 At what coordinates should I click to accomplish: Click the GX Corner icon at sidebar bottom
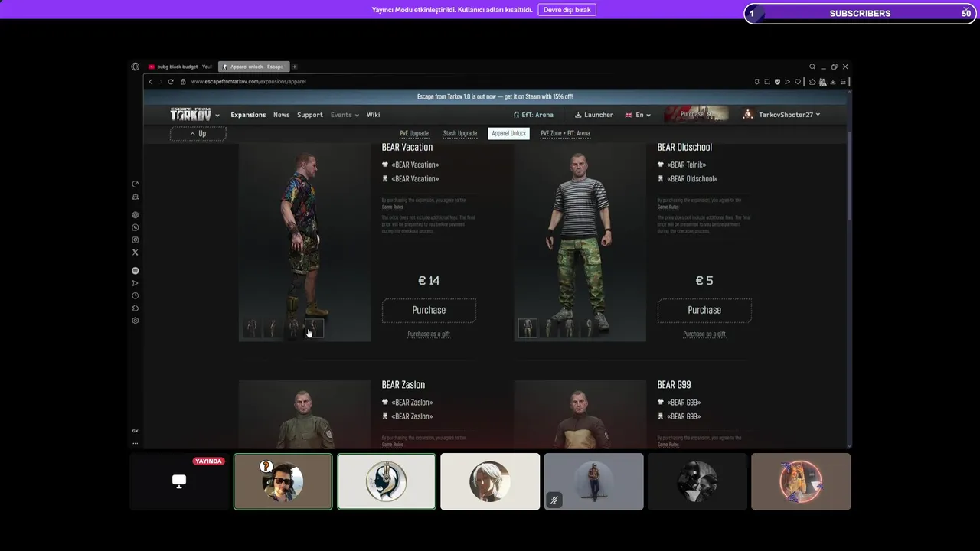tap(136, 431)
